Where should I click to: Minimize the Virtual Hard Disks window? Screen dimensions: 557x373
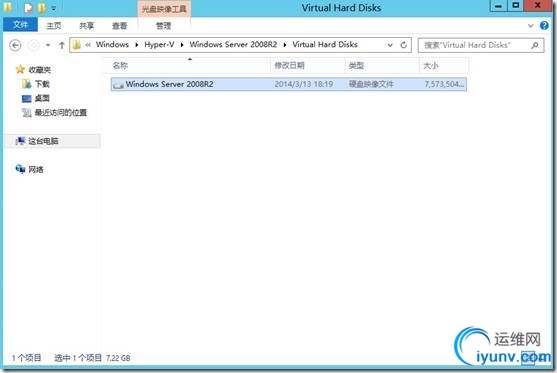coord(498,6)
